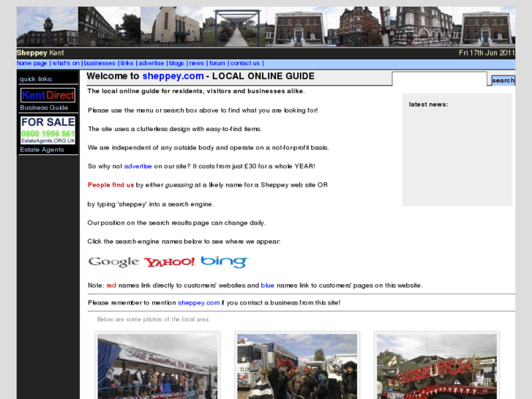Follow the sheppey.com link in the heading
The width and height of the screenshot is (532, 399).
click(173, 76)
